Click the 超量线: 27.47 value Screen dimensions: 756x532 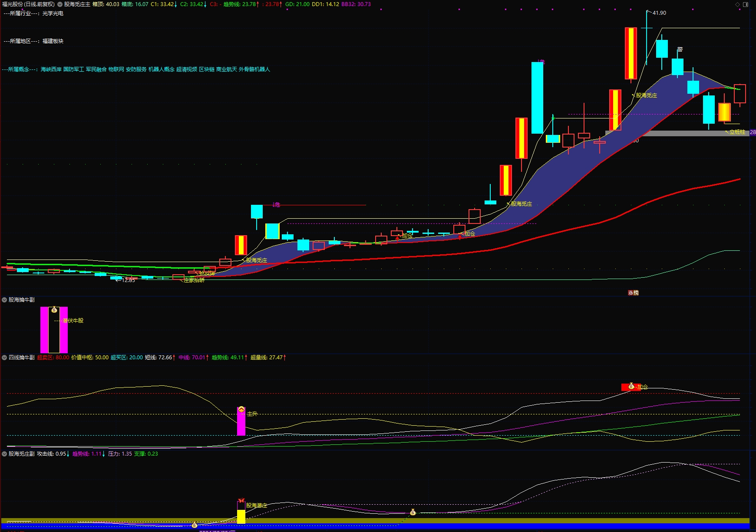pyautogui.click(x=268, y=358)
